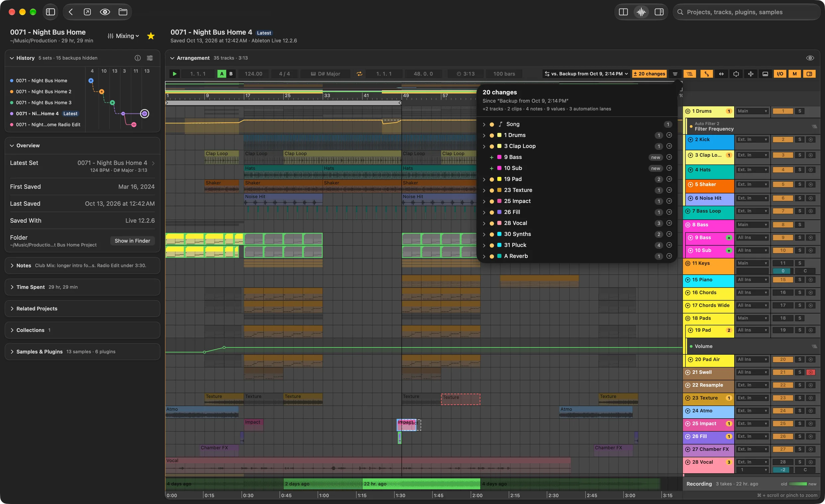Select the B version toggle

(x=231, y=73)
